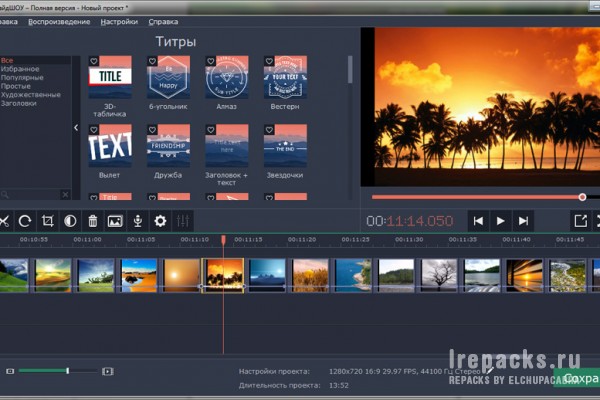
Task: Click the project settings value 1280x720
Action: [405, 371]
